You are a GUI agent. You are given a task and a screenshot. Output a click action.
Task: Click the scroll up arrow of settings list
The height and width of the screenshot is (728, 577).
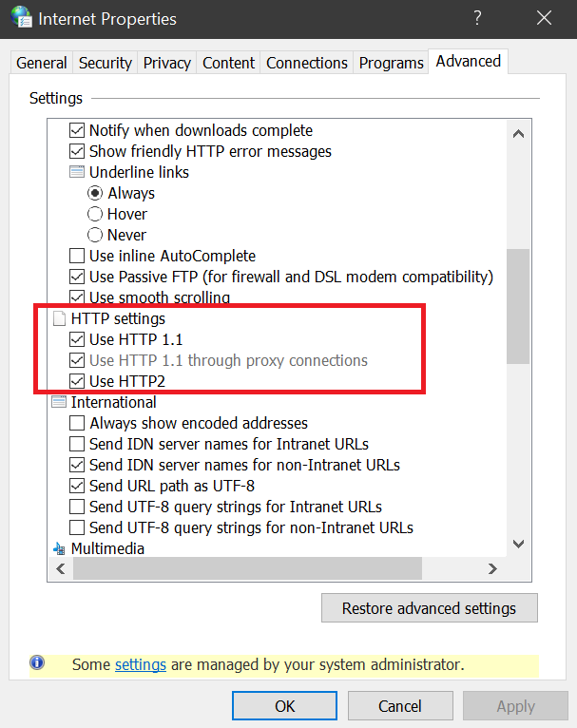coord(518,134)
